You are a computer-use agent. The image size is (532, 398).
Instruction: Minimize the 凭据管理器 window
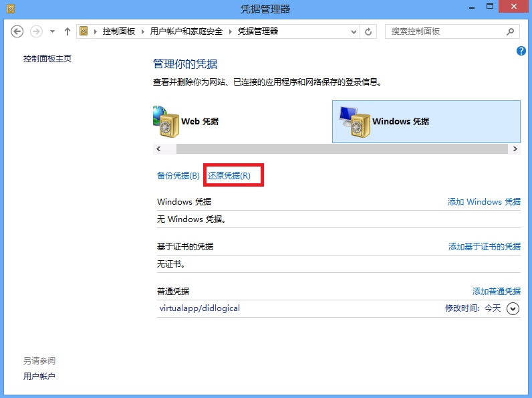coord(472,7)
